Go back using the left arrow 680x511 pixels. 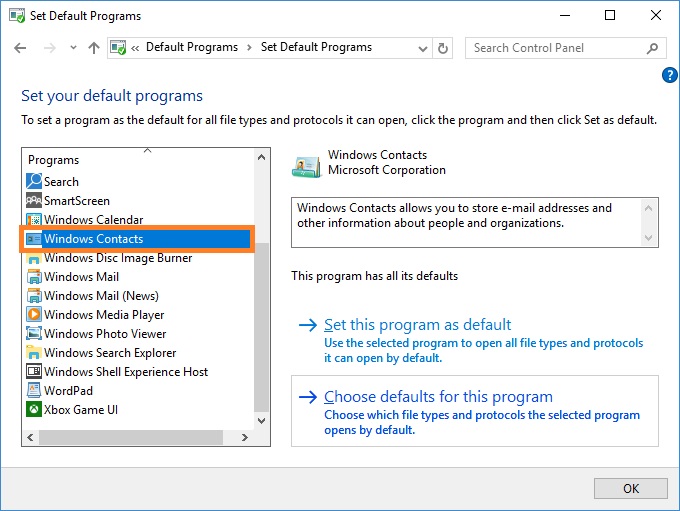20,48
